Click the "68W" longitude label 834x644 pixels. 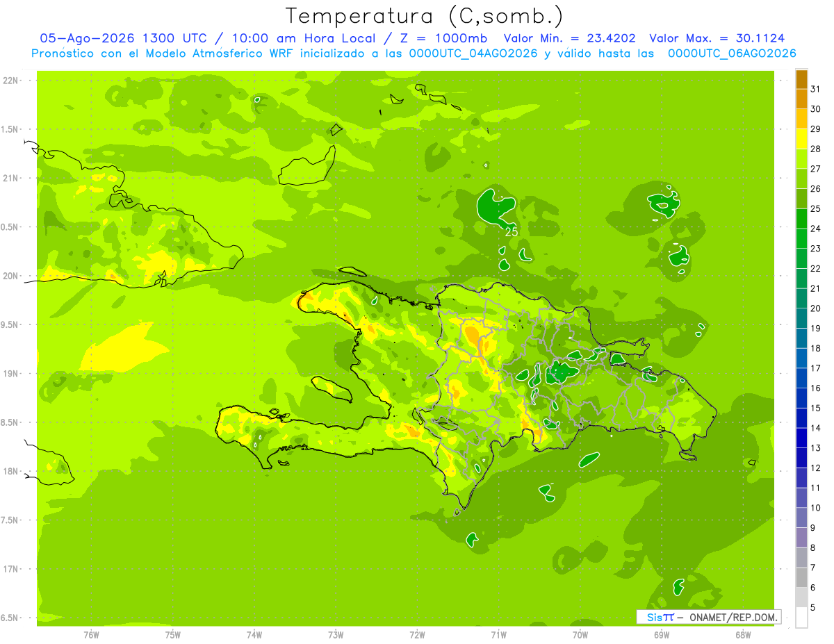tap(743, 635)
